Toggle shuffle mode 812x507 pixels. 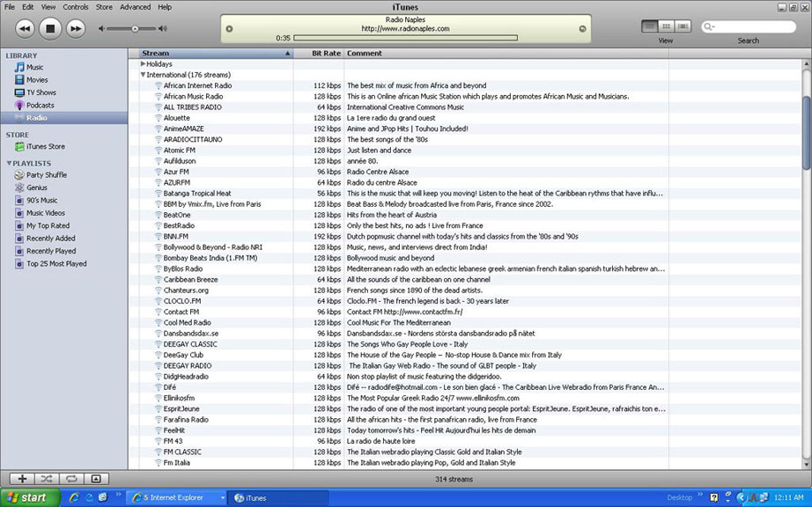point(47,479)
